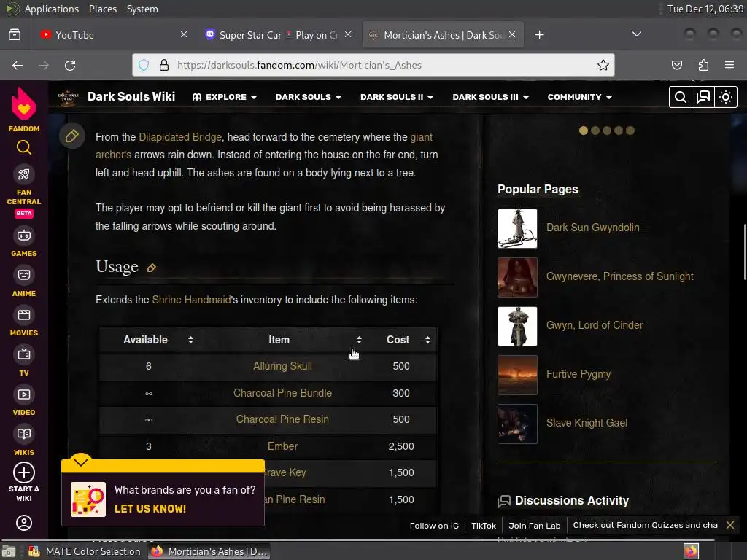
Task: Edit the Usage section via pencil icon
Action: pyautogui.click(x=152, y=268)
